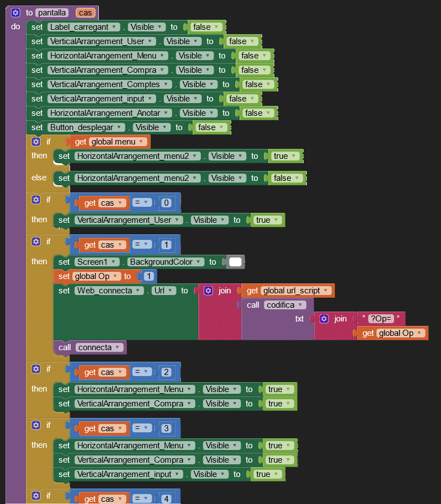The height and width of the screenshot is (504, 441).
Task: Open the mutator gear on the 'if cas = 0' block
Action: pos(36,200)
